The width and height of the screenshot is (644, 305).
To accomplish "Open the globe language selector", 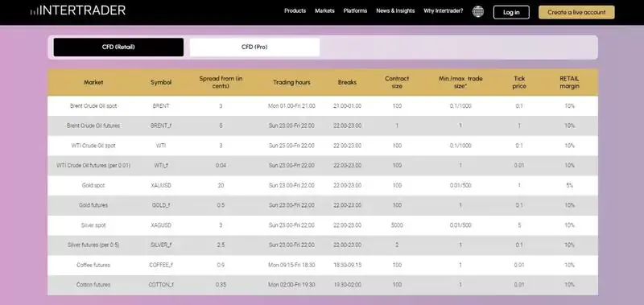I will pos(478,11).
